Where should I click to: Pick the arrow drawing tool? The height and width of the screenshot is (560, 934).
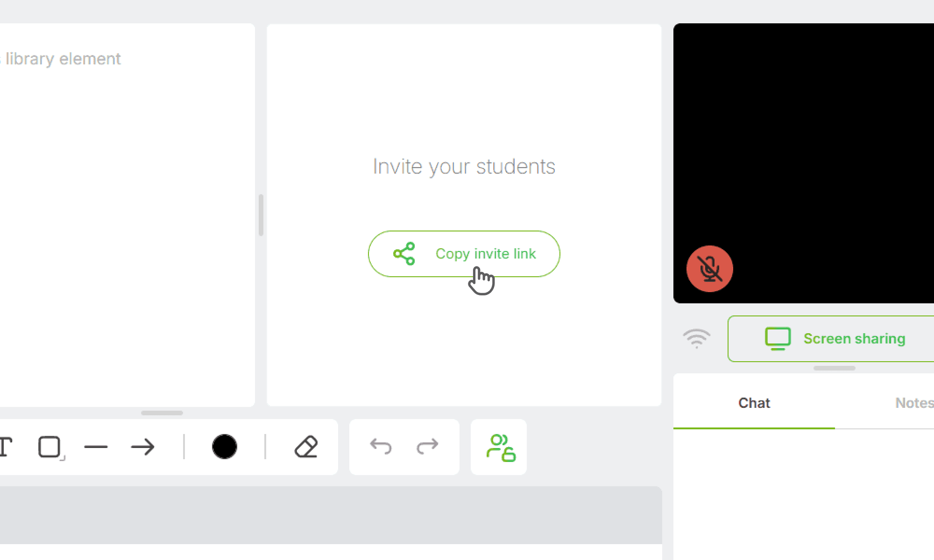point(142,447)
